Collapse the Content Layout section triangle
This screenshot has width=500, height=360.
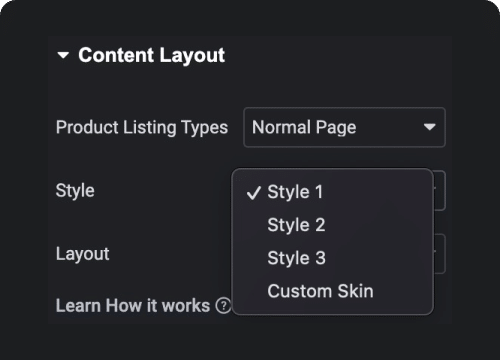63,55
